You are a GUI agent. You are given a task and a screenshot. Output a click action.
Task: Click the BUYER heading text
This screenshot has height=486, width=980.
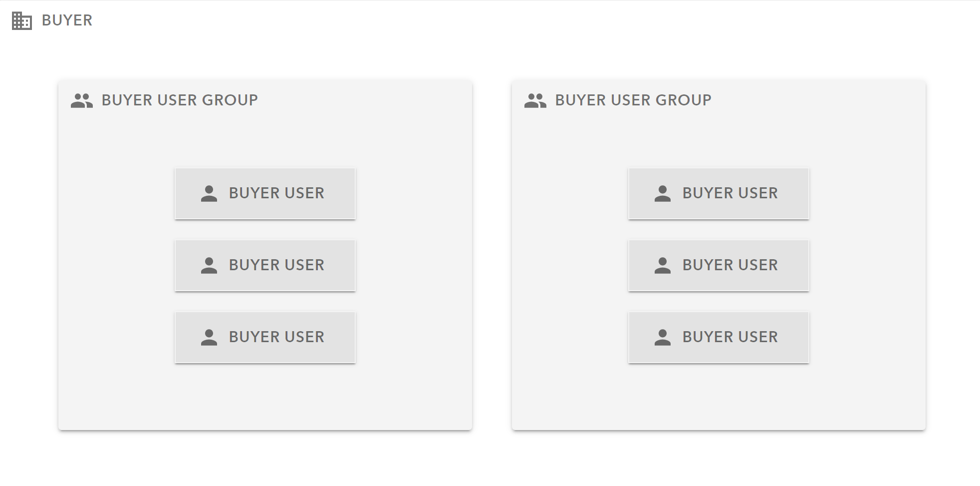[67, 20]
